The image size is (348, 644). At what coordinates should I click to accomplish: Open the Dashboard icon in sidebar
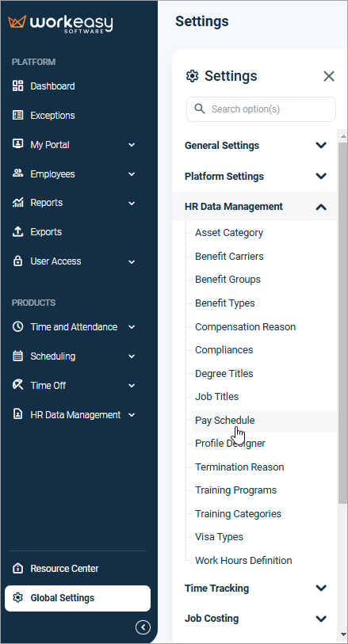tap(17, 86)
